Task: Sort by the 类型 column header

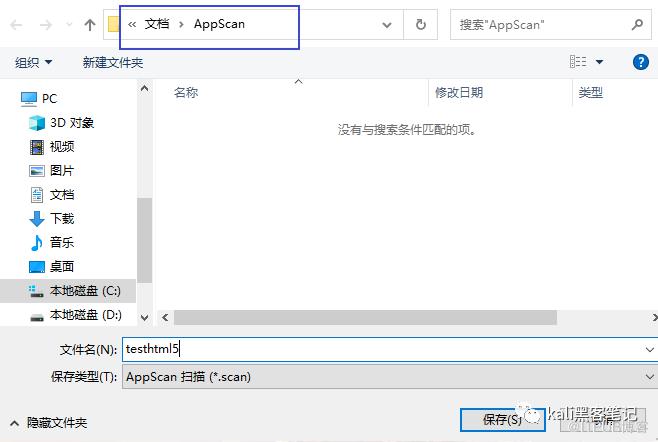Action: point(590,92)
